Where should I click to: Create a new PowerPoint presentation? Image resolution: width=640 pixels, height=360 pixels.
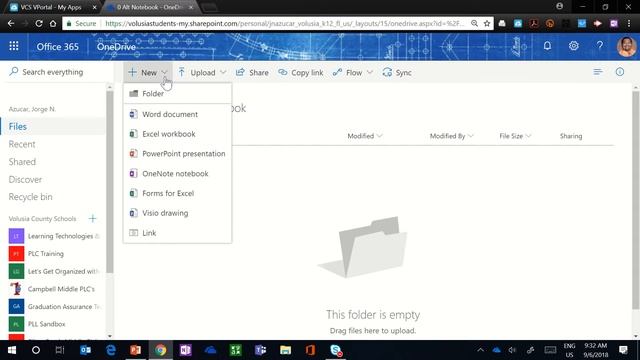[178, 153]
